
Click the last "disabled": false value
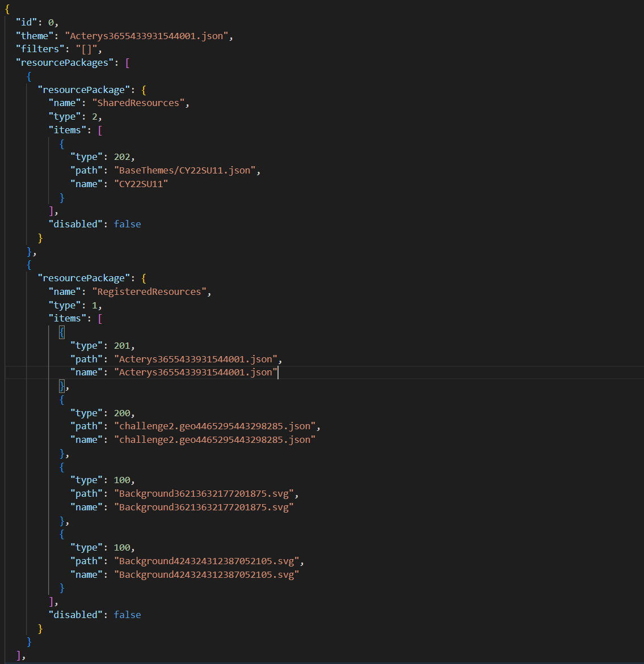click(127, 615)
